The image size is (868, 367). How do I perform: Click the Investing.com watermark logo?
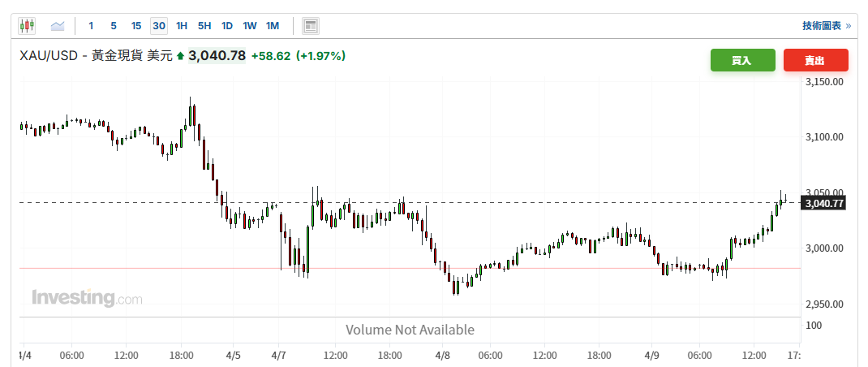click(87, 299)
